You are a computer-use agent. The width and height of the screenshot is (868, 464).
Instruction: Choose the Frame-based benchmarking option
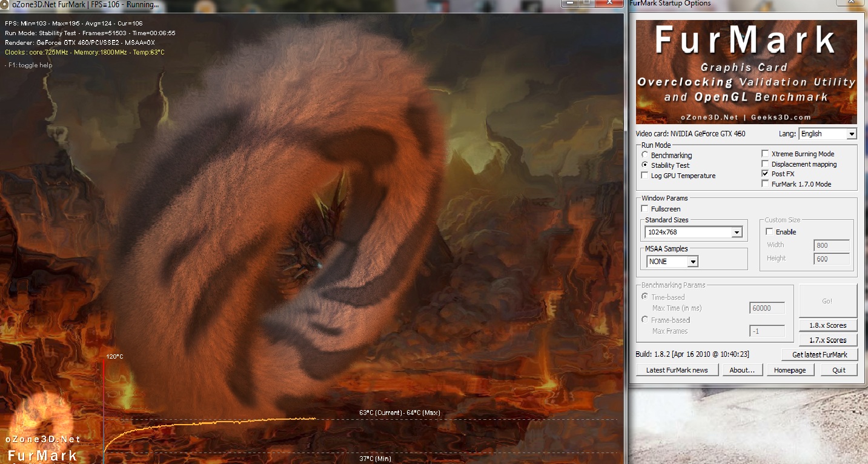(645, 320)
